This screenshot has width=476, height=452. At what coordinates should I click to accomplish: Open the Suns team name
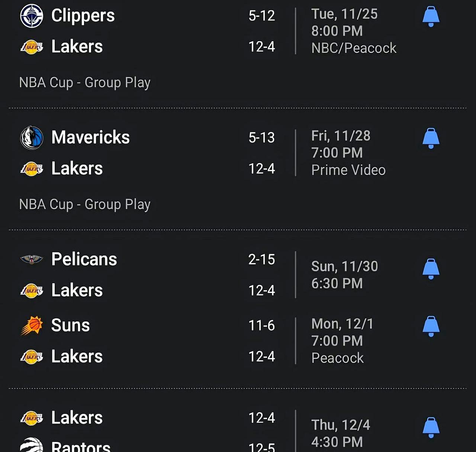(70, 325)
